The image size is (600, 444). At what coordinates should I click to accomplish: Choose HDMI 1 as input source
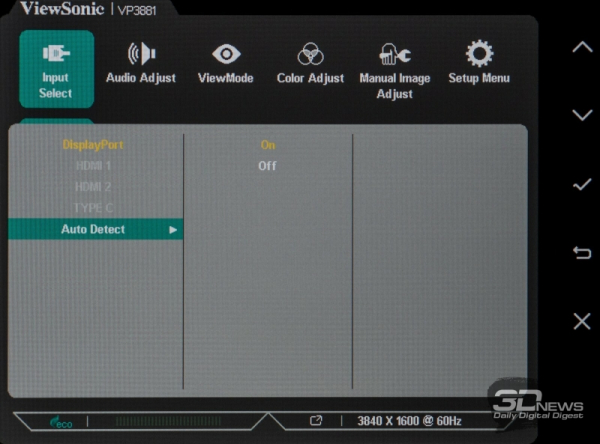93,166
